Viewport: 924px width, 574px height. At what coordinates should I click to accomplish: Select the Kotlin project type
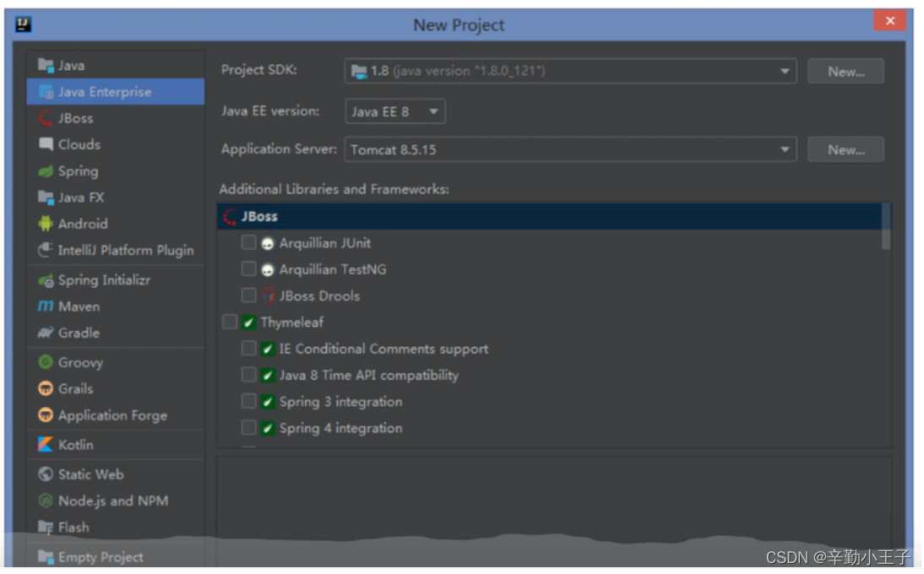[x=116, y=445]
